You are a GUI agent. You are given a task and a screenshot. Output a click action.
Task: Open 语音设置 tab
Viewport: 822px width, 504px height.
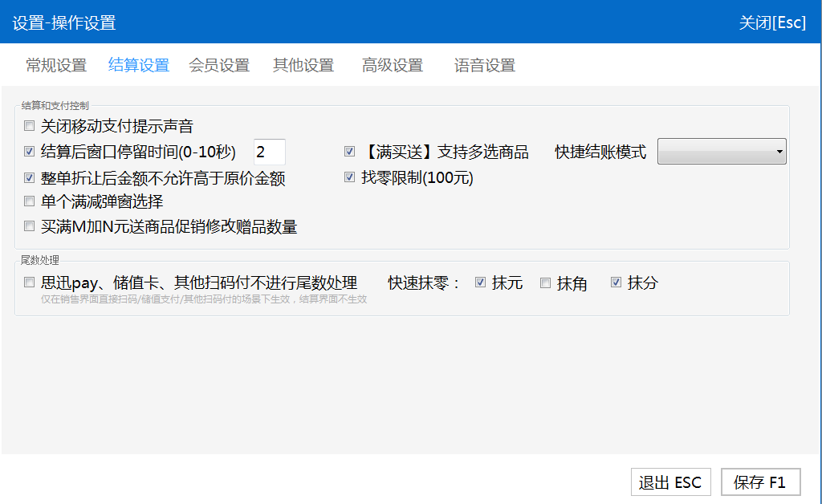click(x=485, y=66)
